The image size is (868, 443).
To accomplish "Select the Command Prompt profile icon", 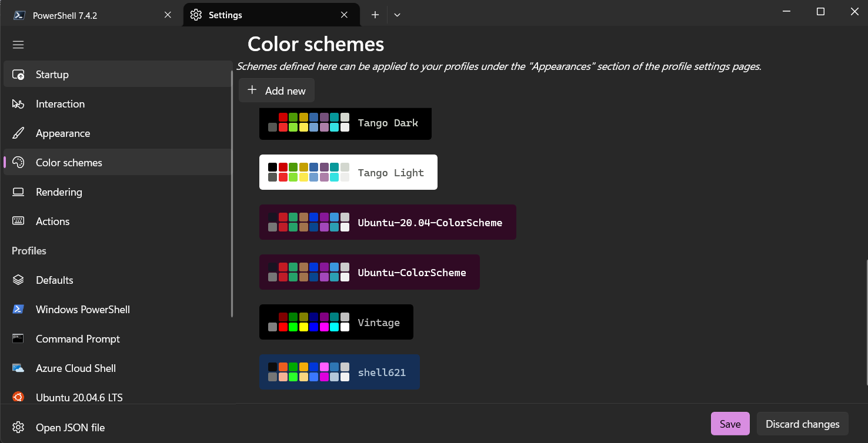I will tap(18, 338).
